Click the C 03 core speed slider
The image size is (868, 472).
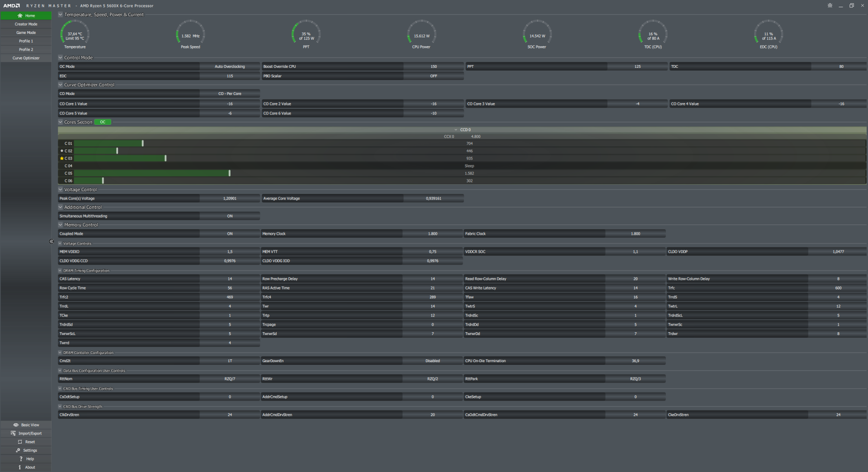coord(165,158)
